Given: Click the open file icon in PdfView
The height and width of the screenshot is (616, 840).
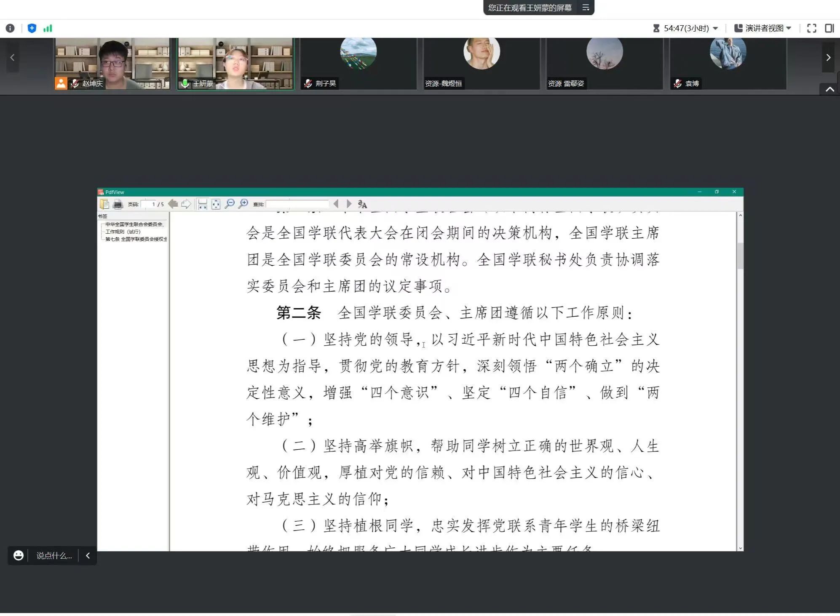Looking at the screenshot, I should [104, 204].
